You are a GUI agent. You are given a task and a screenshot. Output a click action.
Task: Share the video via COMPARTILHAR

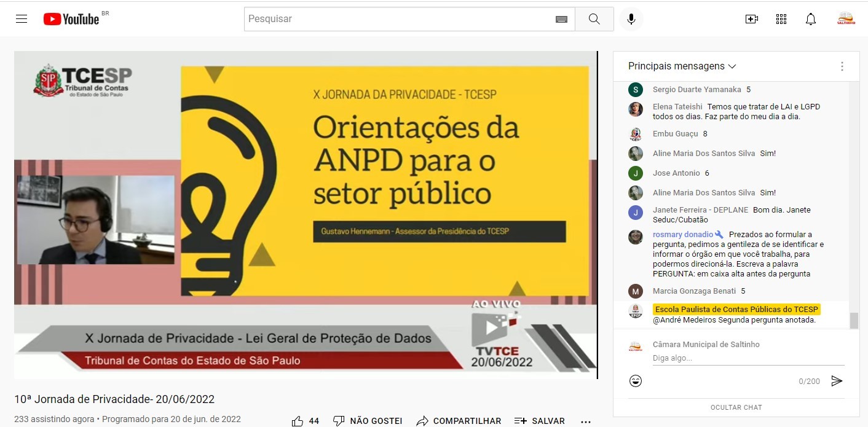459,421
